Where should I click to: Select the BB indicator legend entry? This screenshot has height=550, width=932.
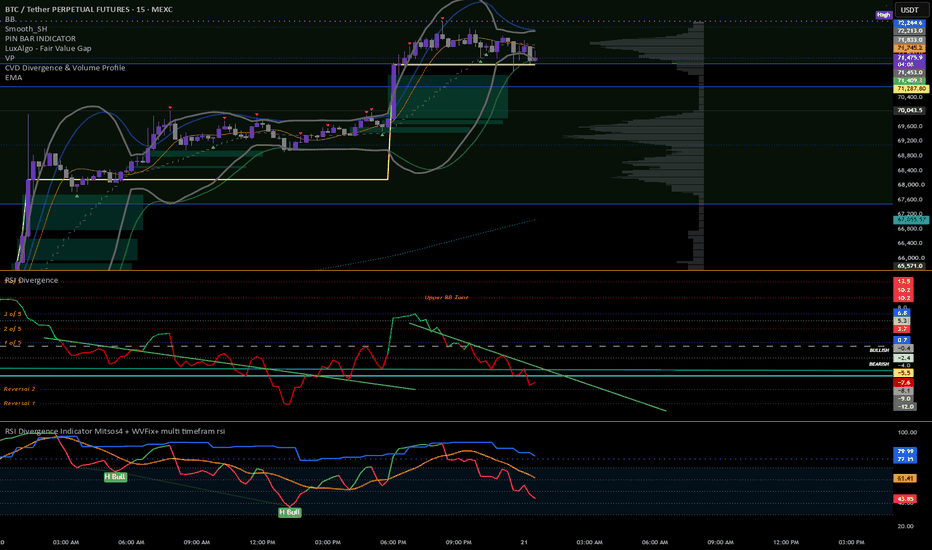10,19
